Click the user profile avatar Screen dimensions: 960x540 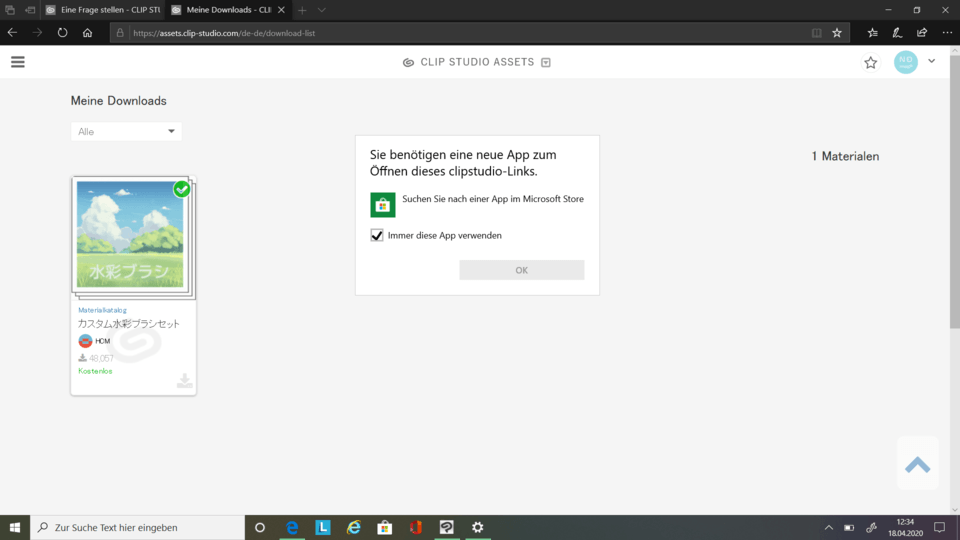click(906, 62)
